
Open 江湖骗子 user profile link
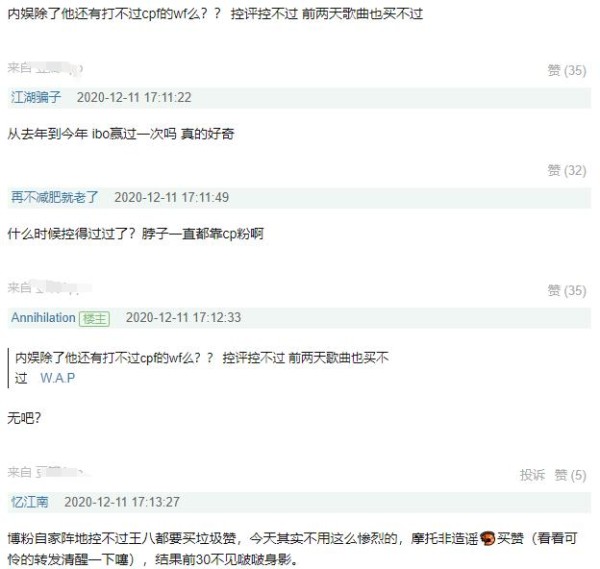pyautogui.click(x=36, y=98)
